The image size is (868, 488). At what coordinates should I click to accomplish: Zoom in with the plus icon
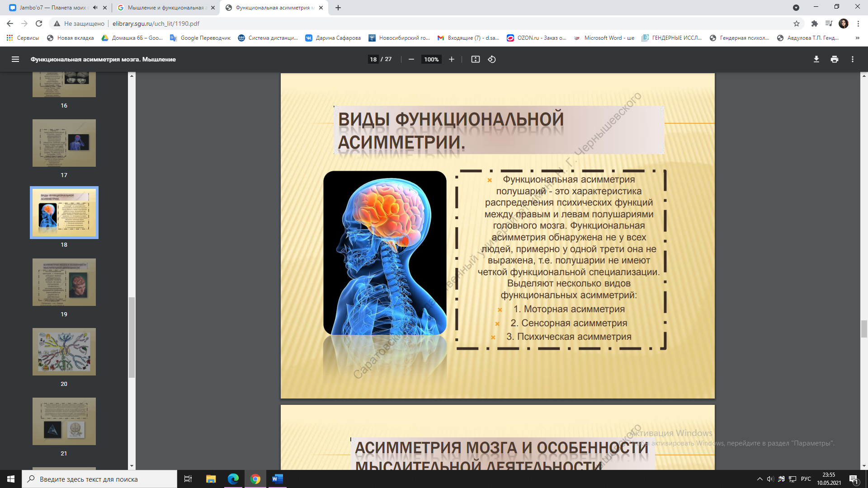(x=451, y=59)
